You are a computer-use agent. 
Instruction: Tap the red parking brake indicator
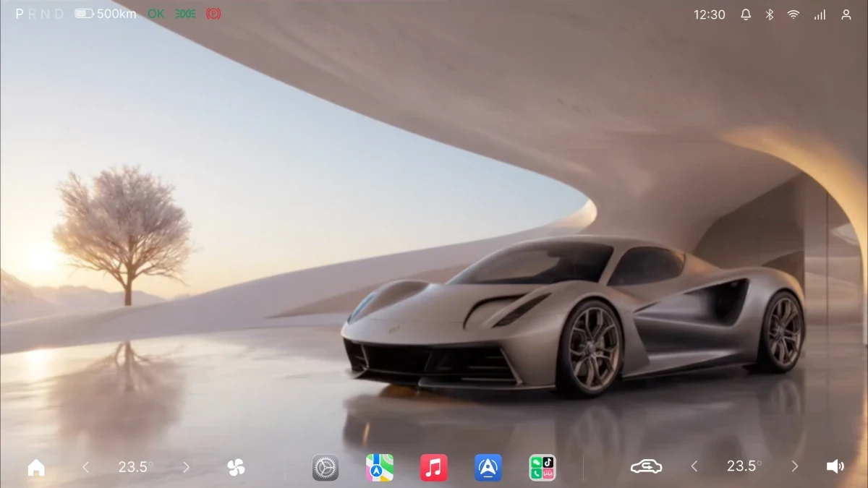tap(213, 14)
